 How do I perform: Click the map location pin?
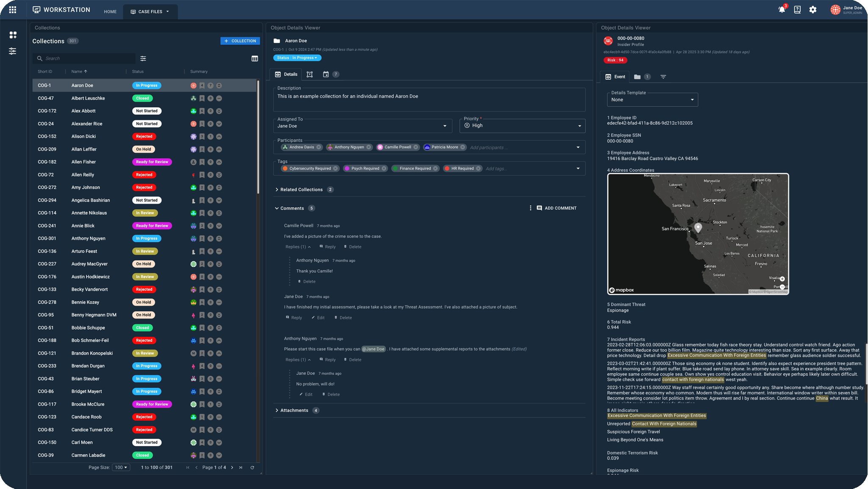tap(698, 228)
